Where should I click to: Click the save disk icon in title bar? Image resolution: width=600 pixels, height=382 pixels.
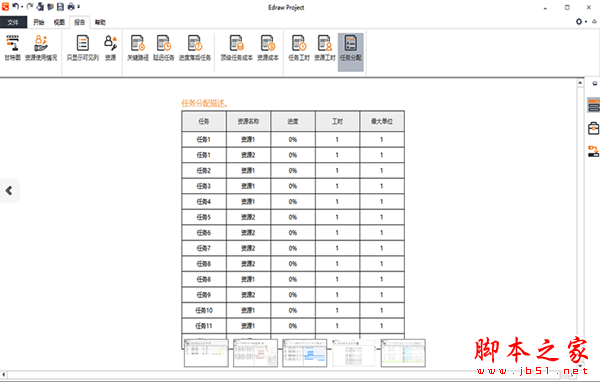point(60,7)
